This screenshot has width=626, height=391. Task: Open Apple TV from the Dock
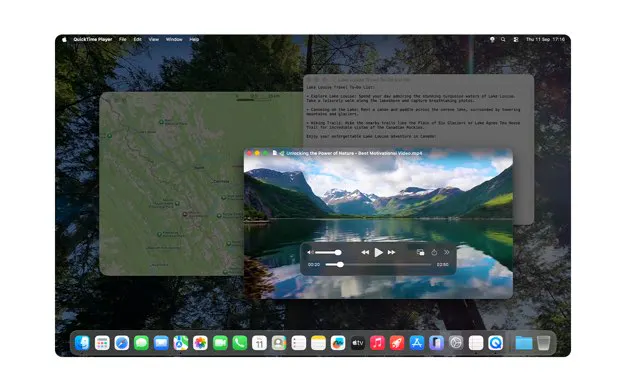(358, 343)
